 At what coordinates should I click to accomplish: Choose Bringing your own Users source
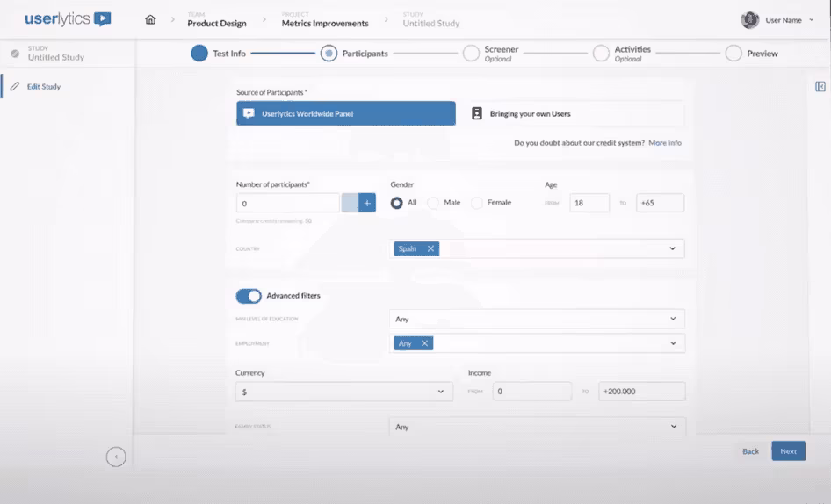pyautogui.click(x=575, y=113)
